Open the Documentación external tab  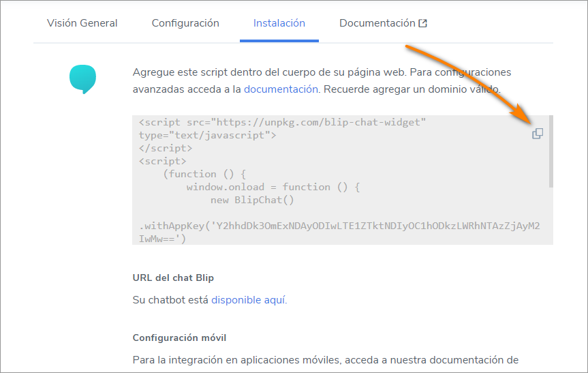click(x=383, y=23)
